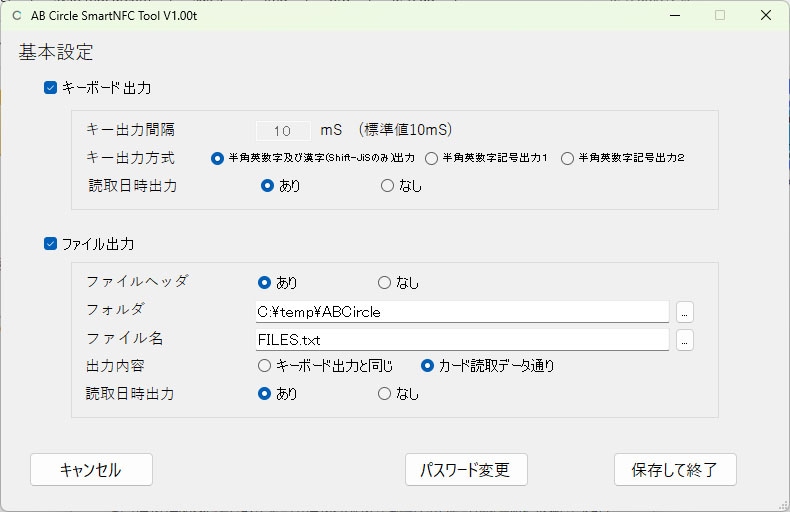
Task: Click the ファイル名 text field
Action: [461, 340]
